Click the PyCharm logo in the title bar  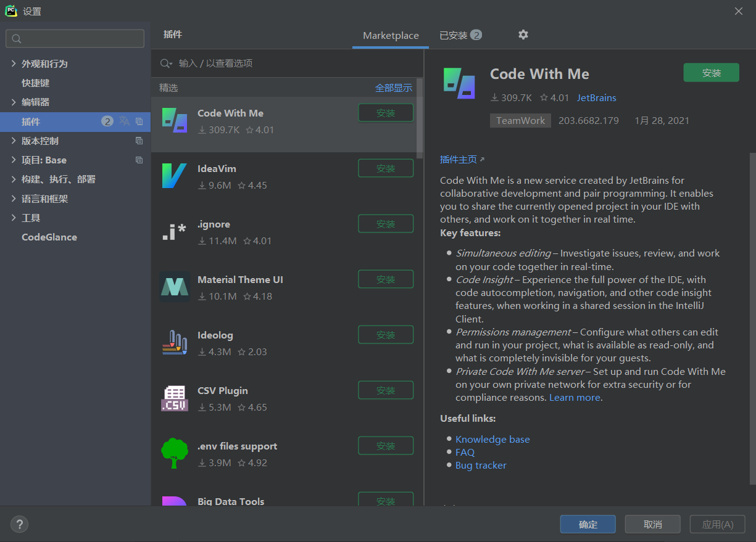pos(10,10)
